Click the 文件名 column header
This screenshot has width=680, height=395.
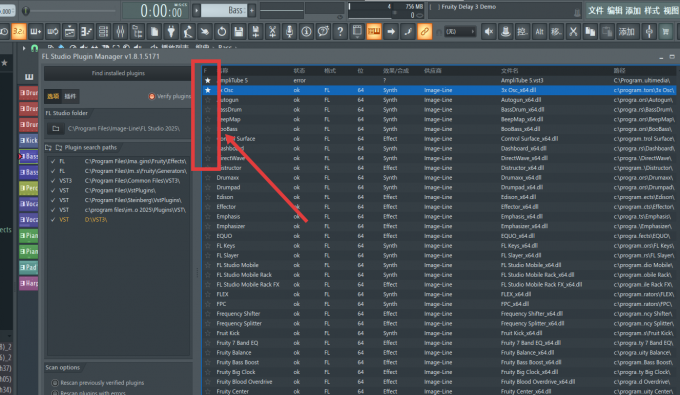pos(510,71)
